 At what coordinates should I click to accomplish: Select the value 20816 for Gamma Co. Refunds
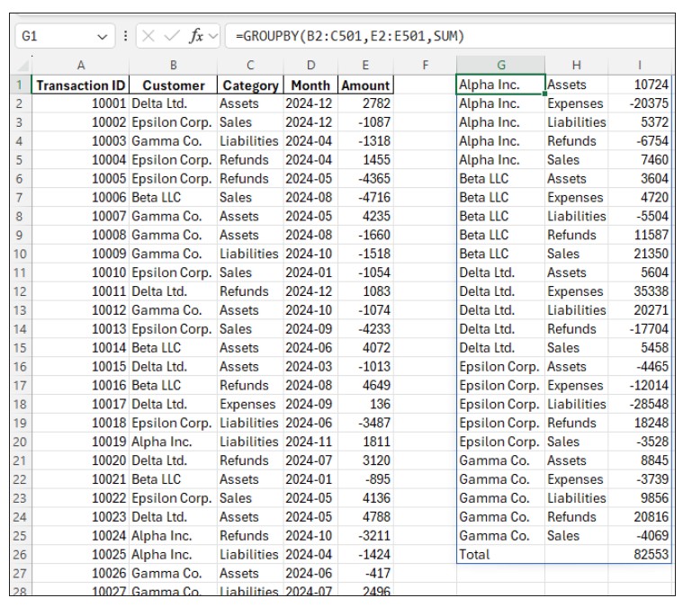click(640, 517)
